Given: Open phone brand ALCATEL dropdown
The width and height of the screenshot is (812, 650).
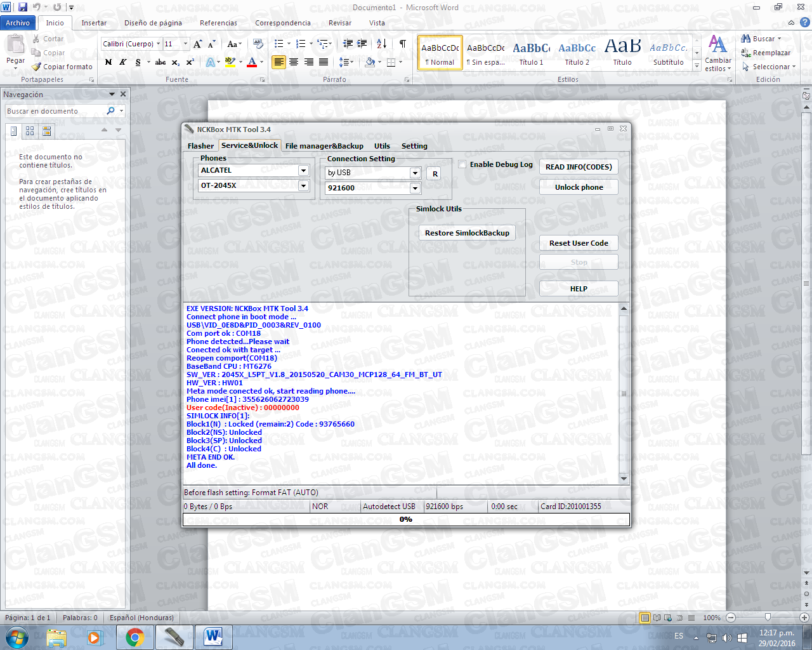Looking at the screenshot, I should coord(303,170).
